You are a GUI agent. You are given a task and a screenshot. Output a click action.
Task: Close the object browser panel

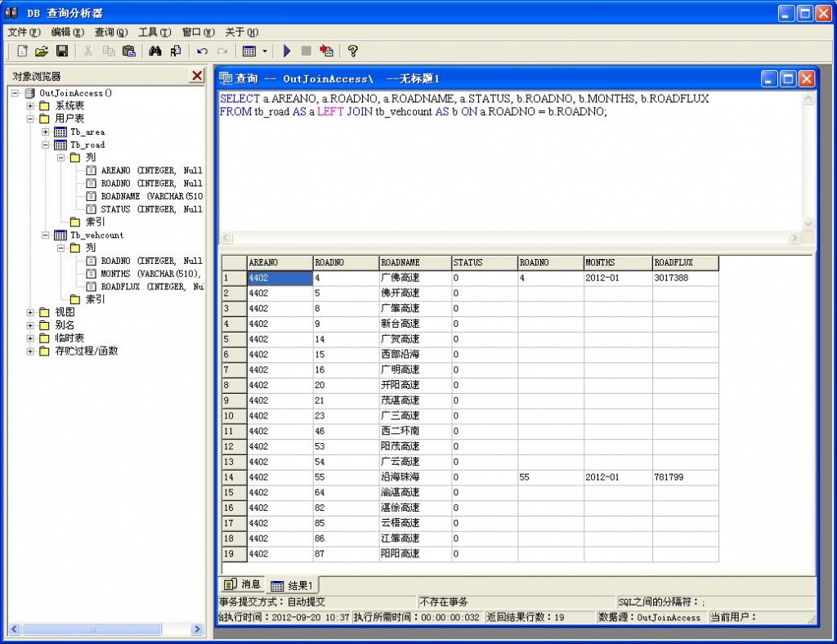tap(196, 75)
